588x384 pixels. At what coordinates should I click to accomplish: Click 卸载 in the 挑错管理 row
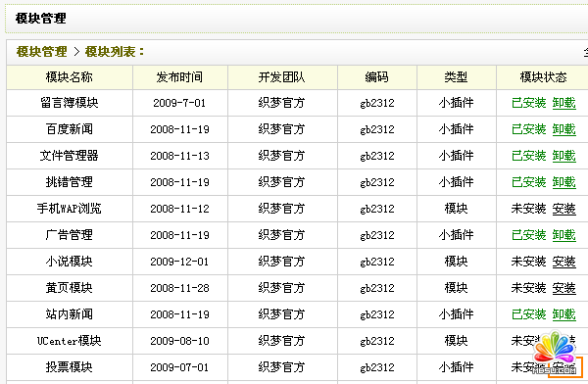(x=564, y=182)
